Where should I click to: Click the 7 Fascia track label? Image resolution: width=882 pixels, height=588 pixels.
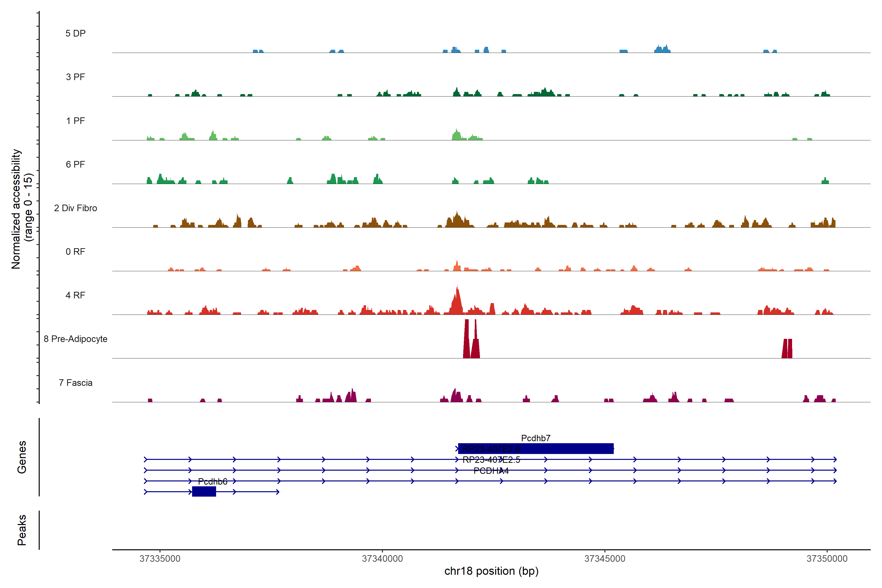pos(75,382)
